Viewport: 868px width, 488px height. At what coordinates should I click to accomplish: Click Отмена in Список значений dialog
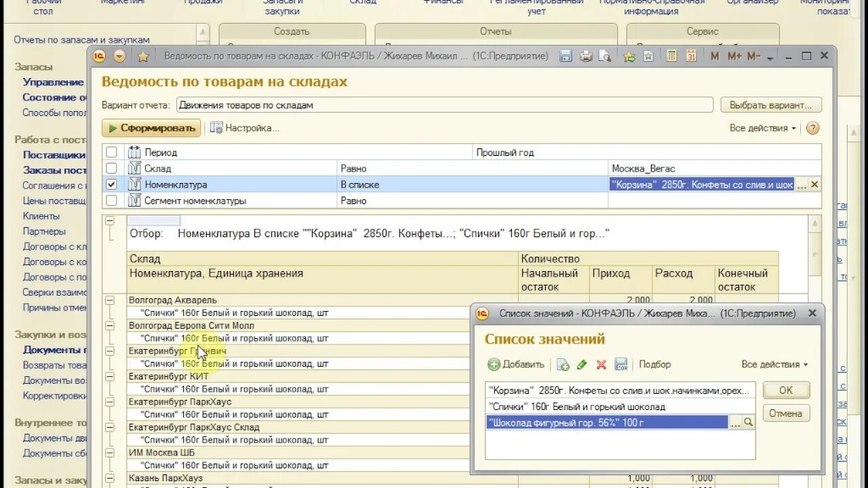point(786,413)
